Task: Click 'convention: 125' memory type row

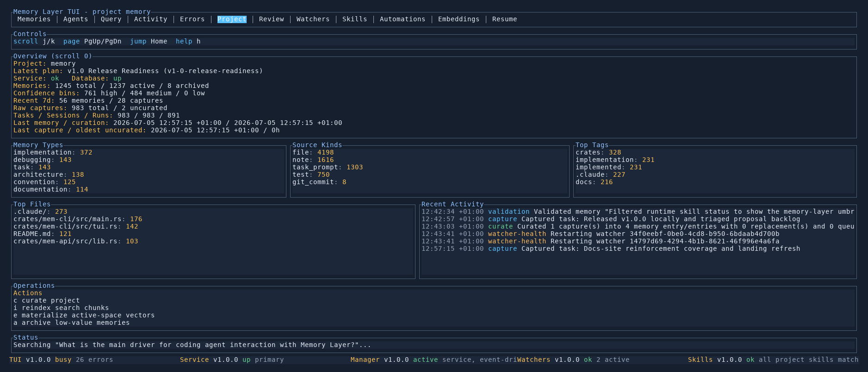Action: 44,182
